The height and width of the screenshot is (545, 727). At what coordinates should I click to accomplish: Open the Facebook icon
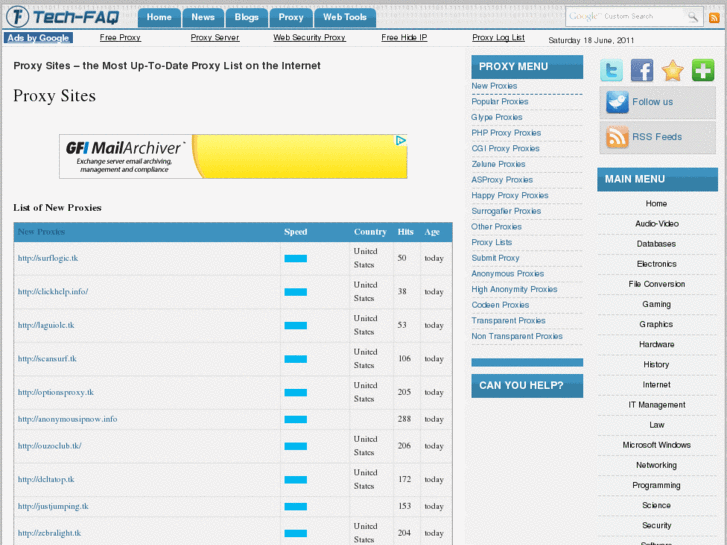coord(642,71)
